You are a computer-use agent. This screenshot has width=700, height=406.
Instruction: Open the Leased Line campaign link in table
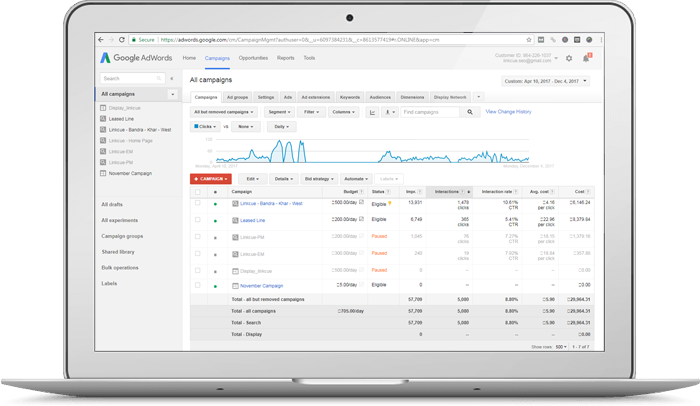pos(253,221)
